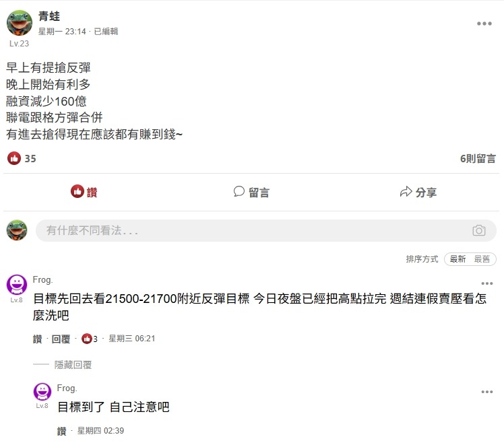Open the 35 likes reaction count
The height and width of the screenshot is (445, 504).
(22, 158)
